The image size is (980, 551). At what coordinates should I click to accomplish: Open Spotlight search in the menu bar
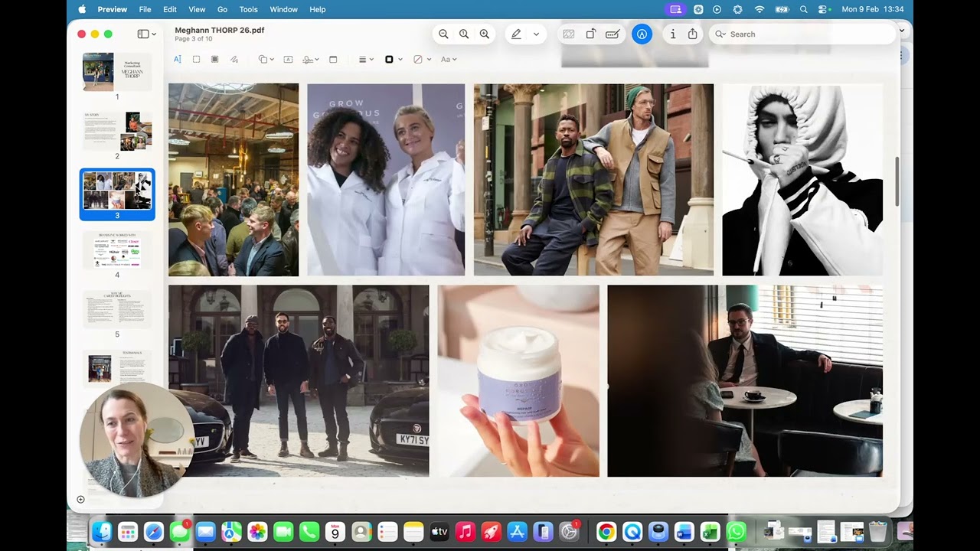(x=803, y=9)
